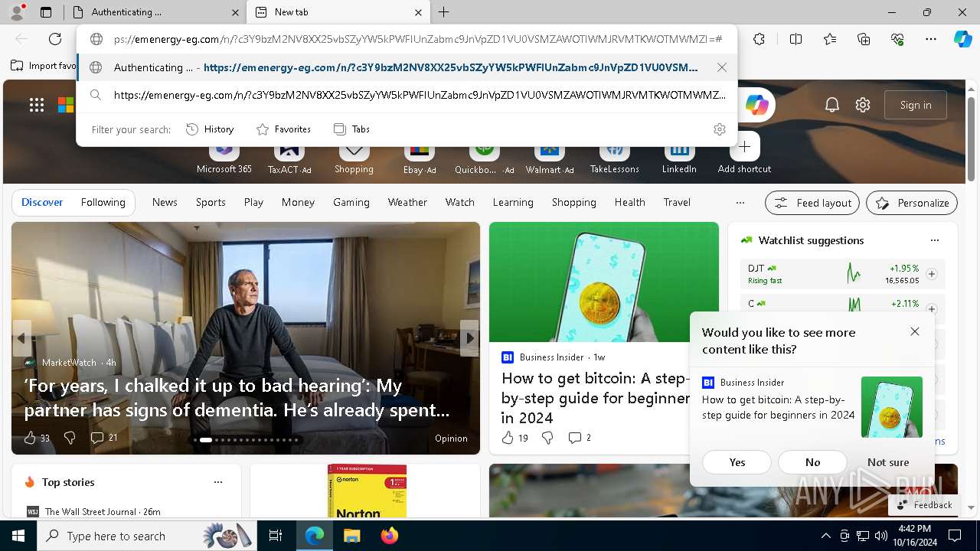Launch Firefox from the taskbar

point(390,536)
